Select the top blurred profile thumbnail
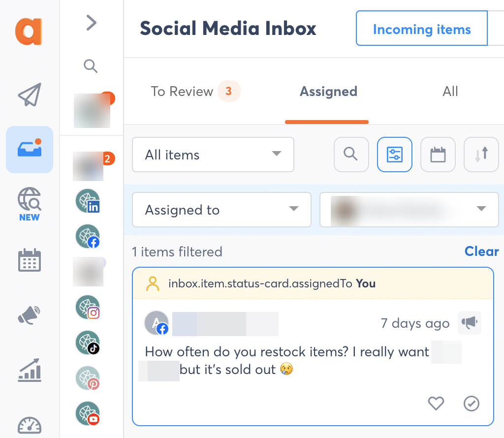This screenshot has height=438, width=504. (92, 111)
